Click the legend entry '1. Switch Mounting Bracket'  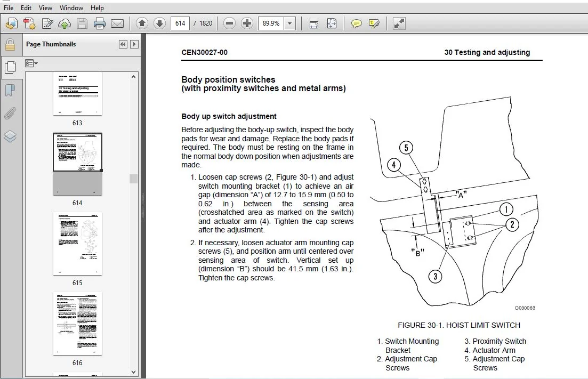click(408, 345)
